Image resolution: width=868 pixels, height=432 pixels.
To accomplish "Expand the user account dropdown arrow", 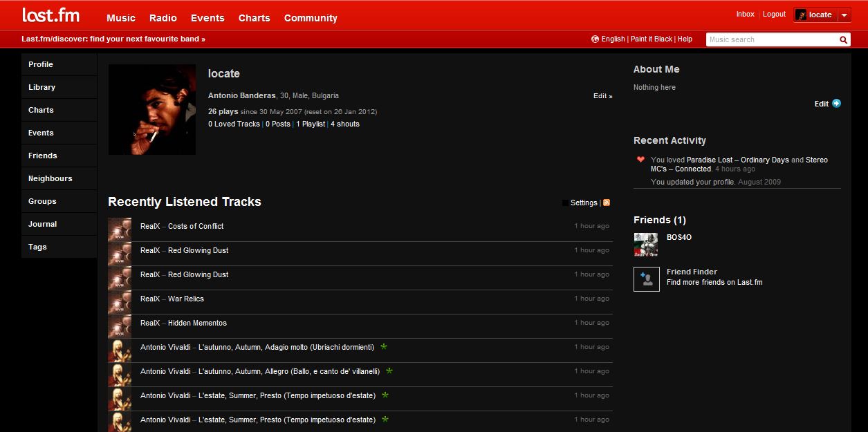I will [844, 15].
